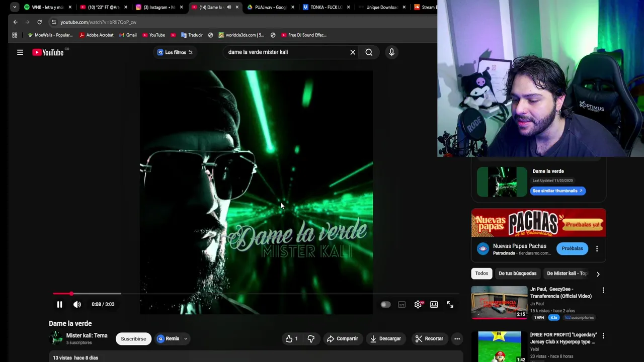
Task: Go back in browser history
Action: [x=15, y=22]
